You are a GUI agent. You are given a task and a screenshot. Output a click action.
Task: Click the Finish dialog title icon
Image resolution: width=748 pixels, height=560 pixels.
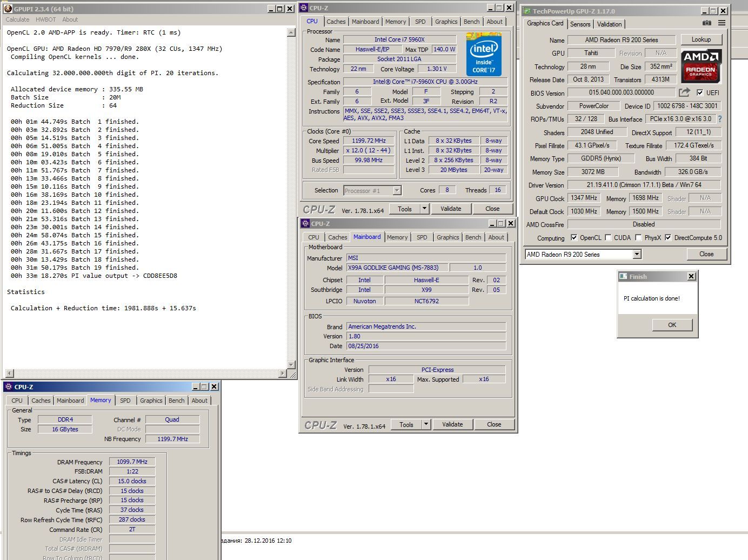click(x=624, y=276)
